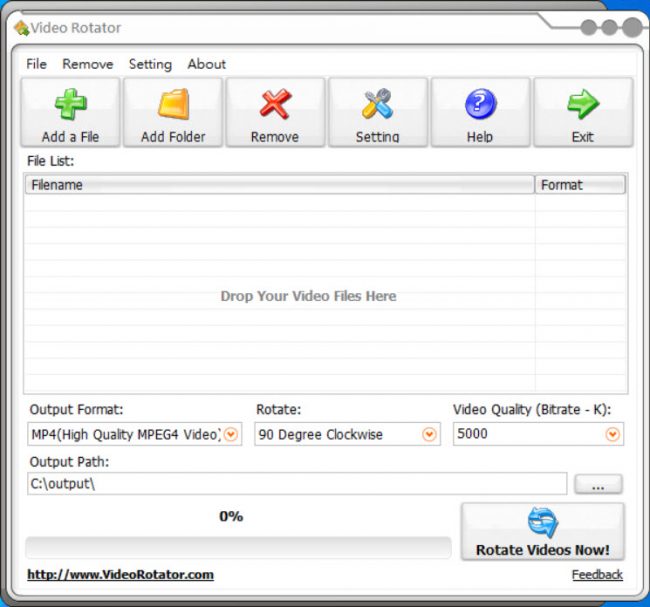
Task: Open the File menu
Action: coord(36,64)
